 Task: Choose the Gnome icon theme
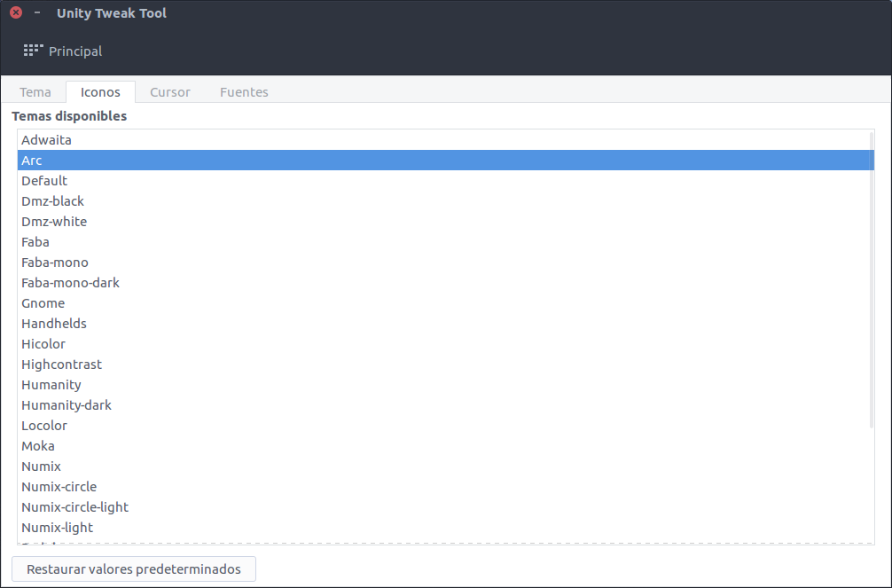(43, 303)
